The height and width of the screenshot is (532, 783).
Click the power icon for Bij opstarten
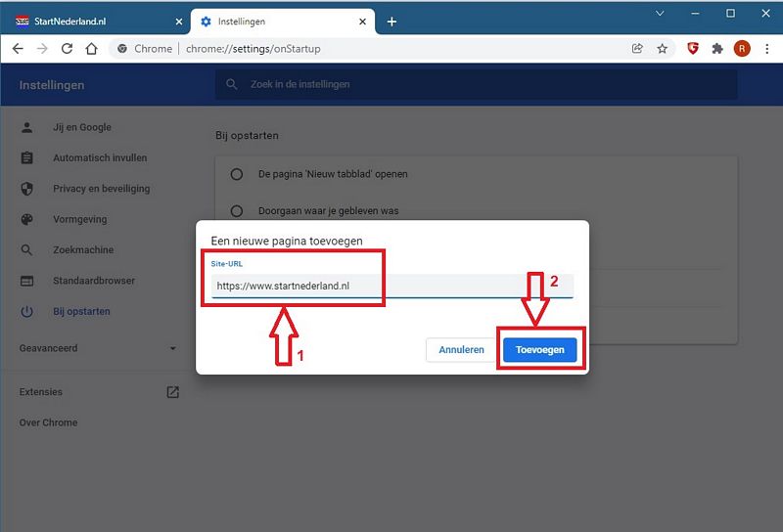(27, 311)
